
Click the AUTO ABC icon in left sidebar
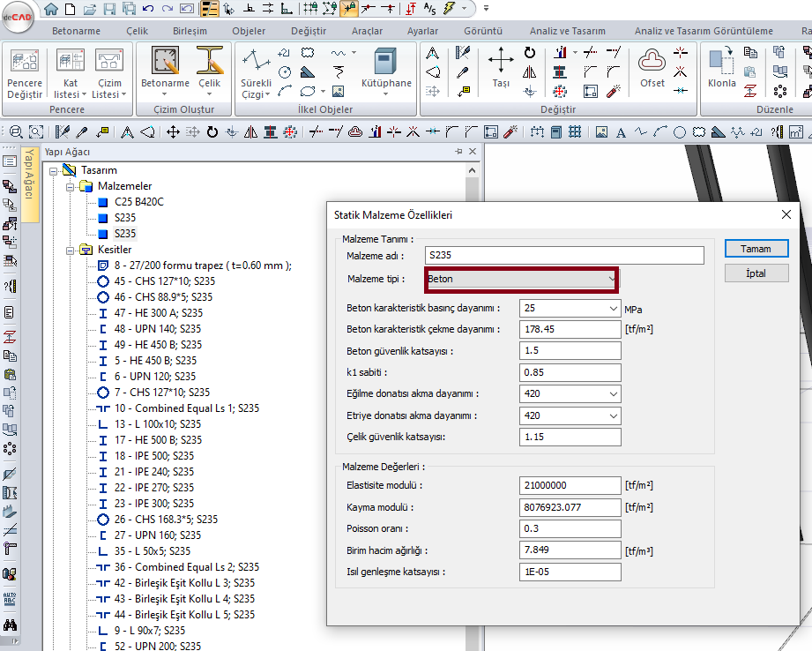point(10,599)
